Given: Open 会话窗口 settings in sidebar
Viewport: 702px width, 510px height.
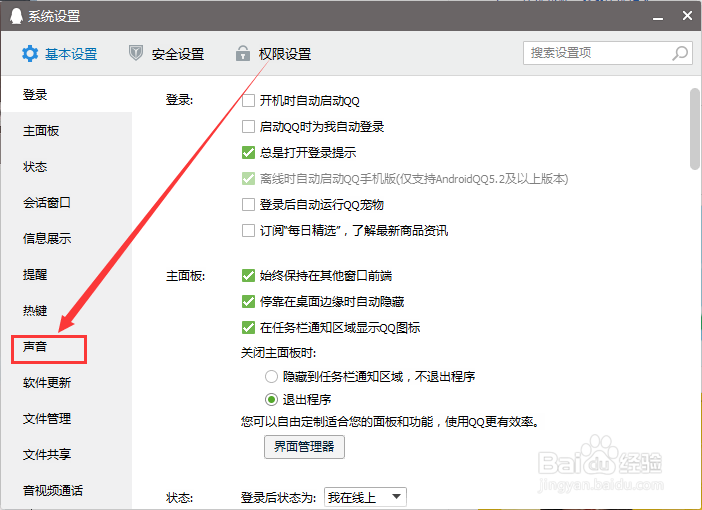Looking at the screenshot, I should pyautogui.click(x=66, y=203).
